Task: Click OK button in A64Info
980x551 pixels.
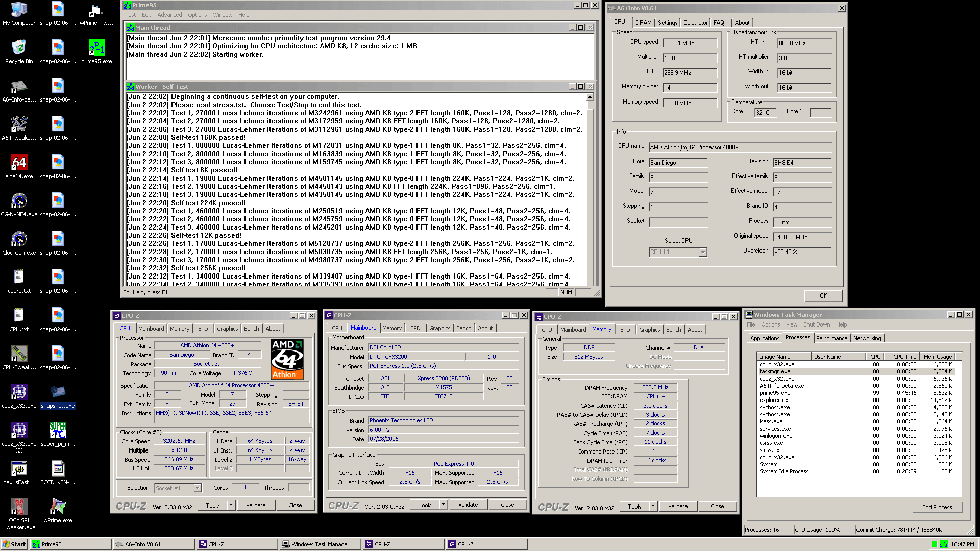Action: tap(823, 296)
